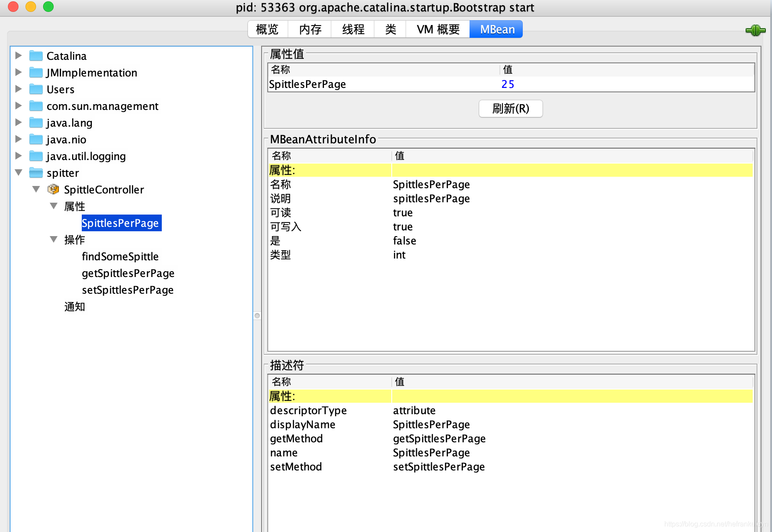
Task: Expand the JMImplementation tree node
Action: point(18,72)
